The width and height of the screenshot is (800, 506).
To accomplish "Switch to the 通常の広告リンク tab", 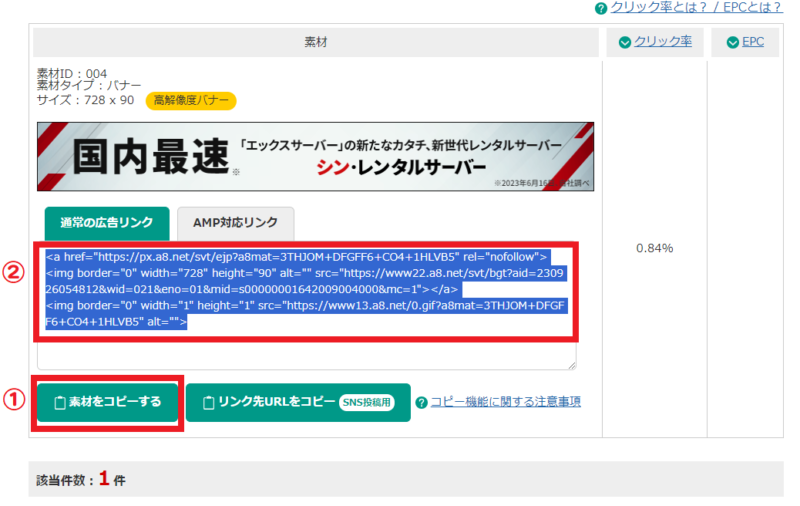I will [105, 222].
